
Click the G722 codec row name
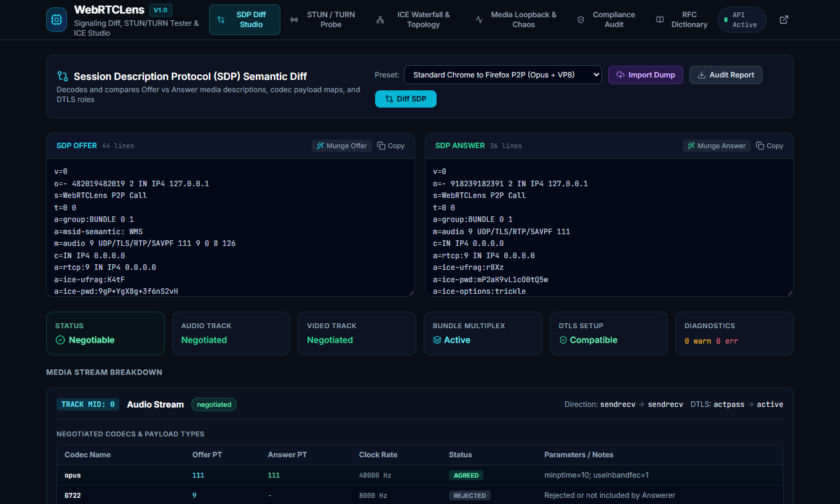73,495
